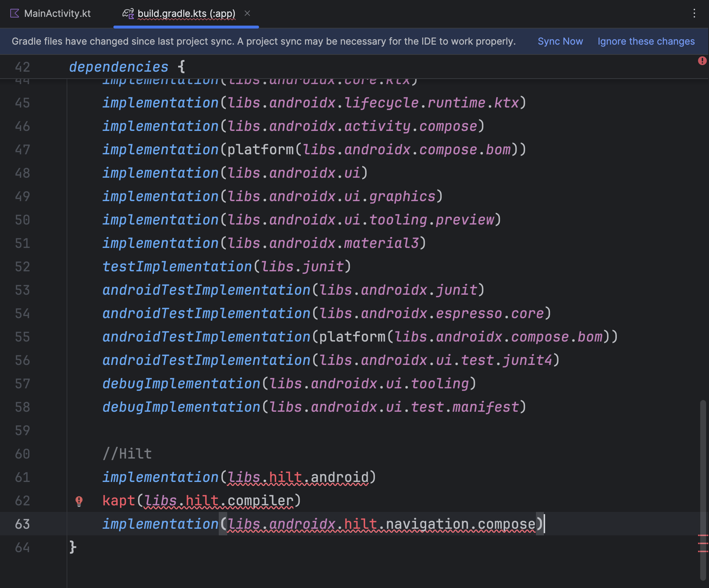Click the closing brace on line 64

click(73, 547)
